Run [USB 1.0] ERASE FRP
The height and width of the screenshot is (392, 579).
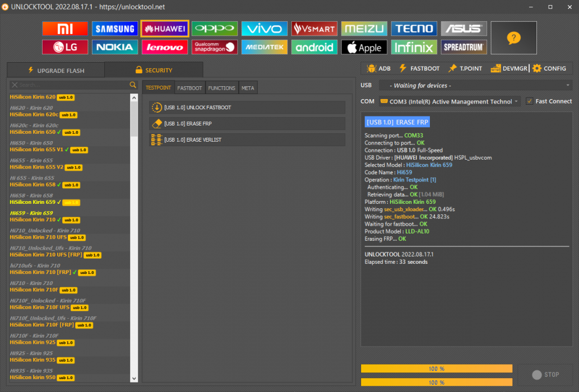coord(247,124)
